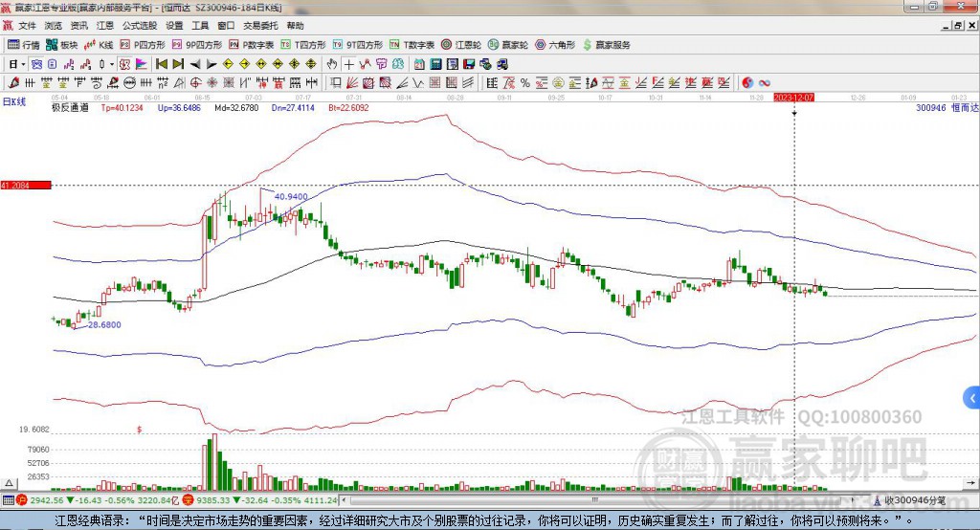The image size is (980, 530).
Task: Click the blue side panel collapse arrow
Action: [972, 398]
